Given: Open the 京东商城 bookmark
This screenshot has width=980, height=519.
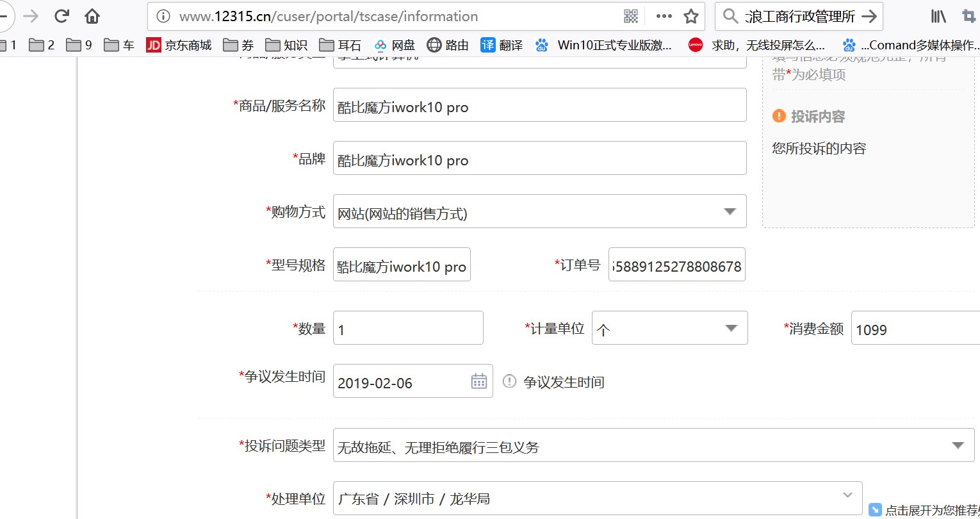Looking at the screenshot, I should (x=179, y=45).
